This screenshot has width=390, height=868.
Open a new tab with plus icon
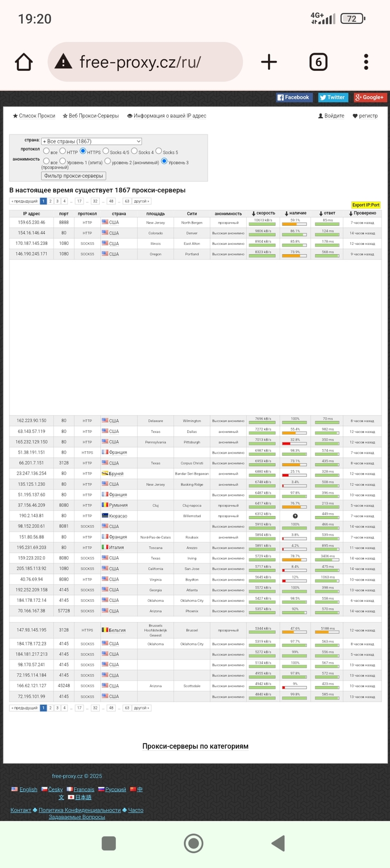(269, 62)
